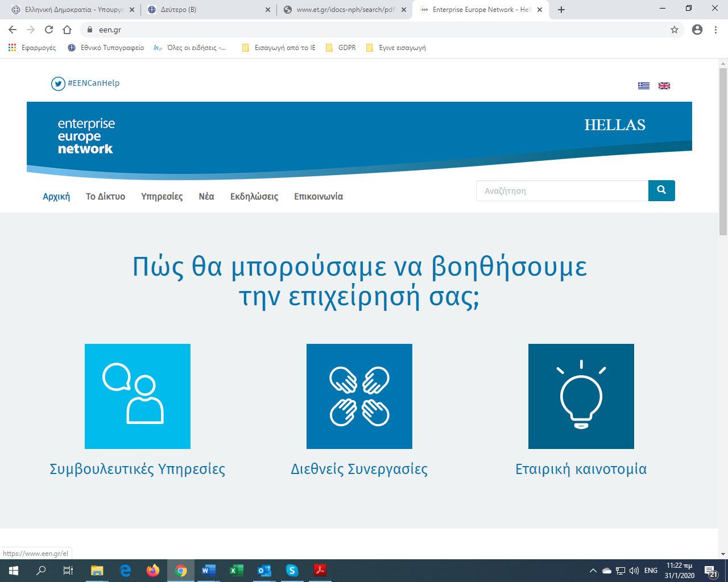Viewport: 728px width, 582px height.
Task: Open Word from the taskbar
Action: [x=209, y=571]
